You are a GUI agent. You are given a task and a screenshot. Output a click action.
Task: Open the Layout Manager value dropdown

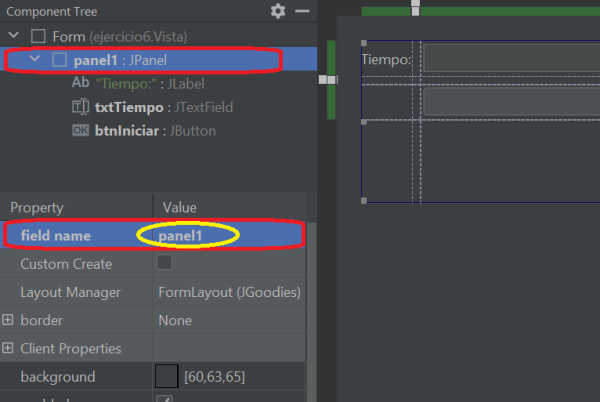pyautogui.click(x=229, y=293)
